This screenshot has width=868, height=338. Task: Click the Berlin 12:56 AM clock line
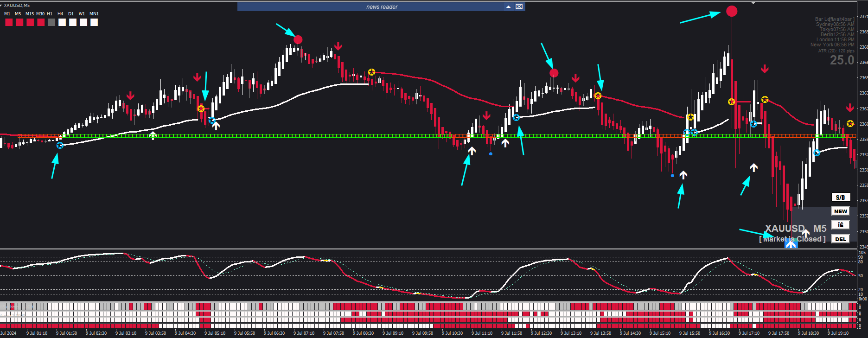click(837, 34)
